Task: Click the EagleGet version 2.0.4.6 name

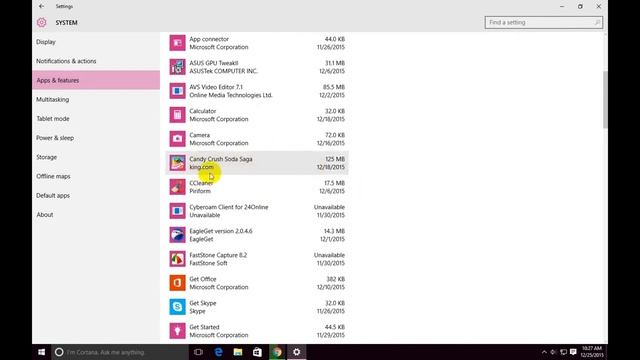Action: 221,231
